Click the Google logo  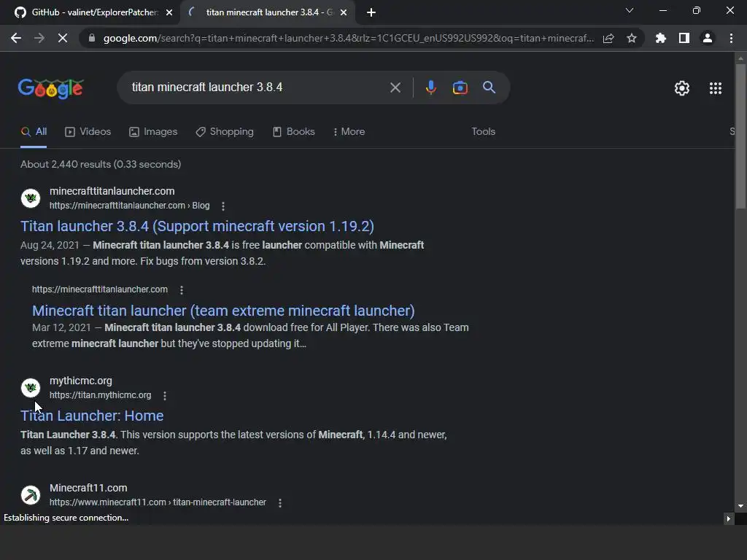(50, 88)
